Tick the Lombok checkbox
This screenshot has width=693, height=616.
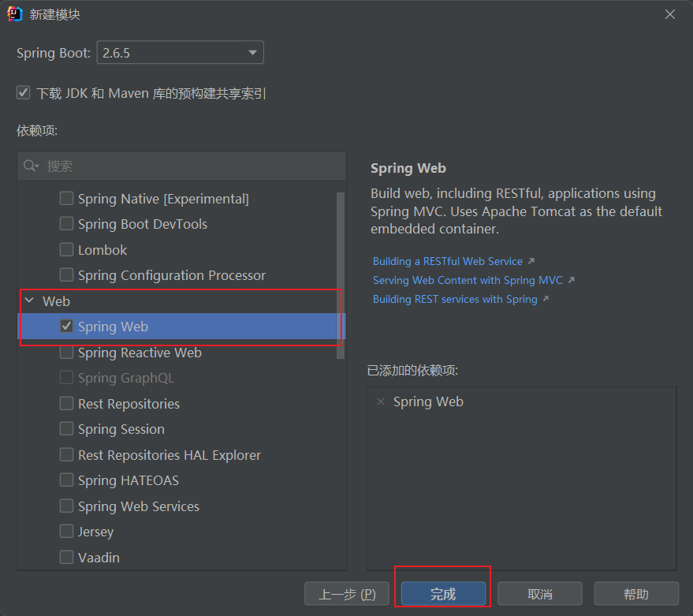tap(66, 249)
